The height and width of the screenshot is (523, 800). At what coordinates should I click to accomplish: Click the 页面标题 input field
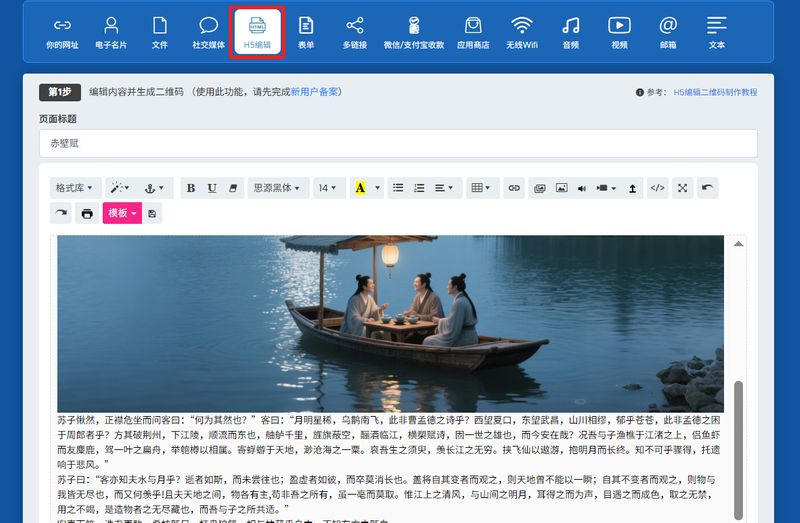[398, 143]
